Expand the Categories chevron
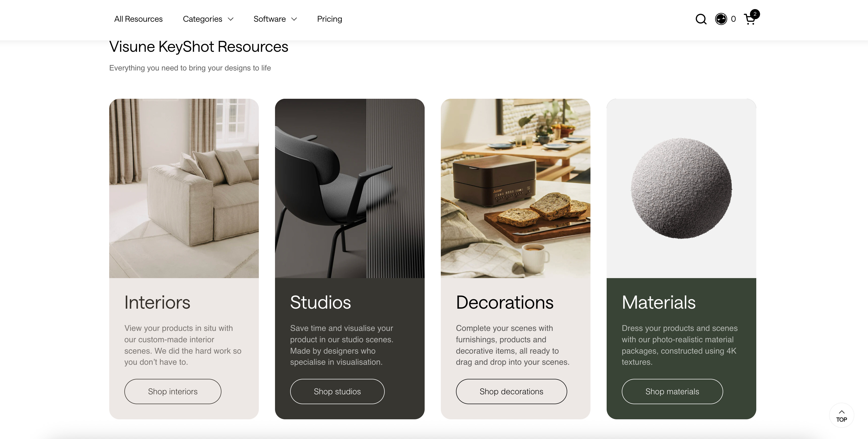The width and height of the screenshot is (868, 439). point(231,19)
